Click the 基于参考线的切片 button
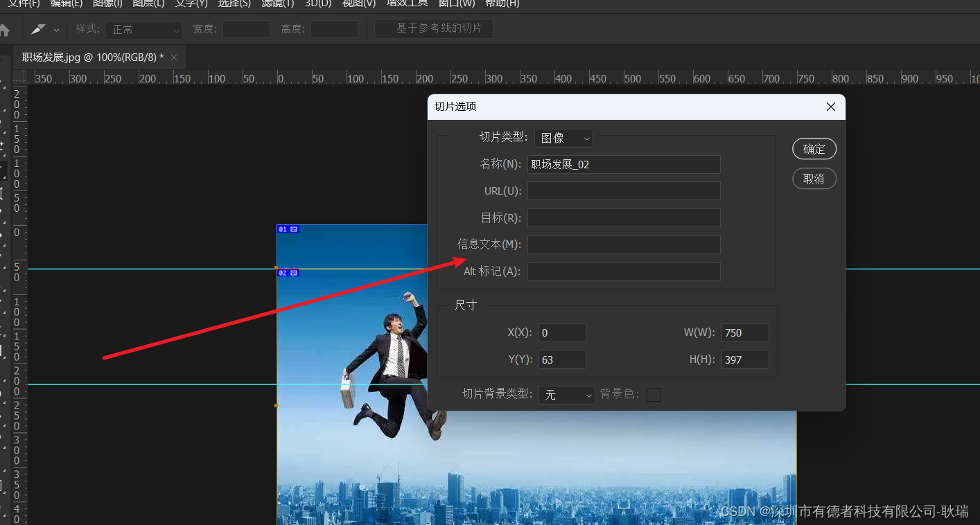This screenshot has width=980, height=525. click(434, 29)
